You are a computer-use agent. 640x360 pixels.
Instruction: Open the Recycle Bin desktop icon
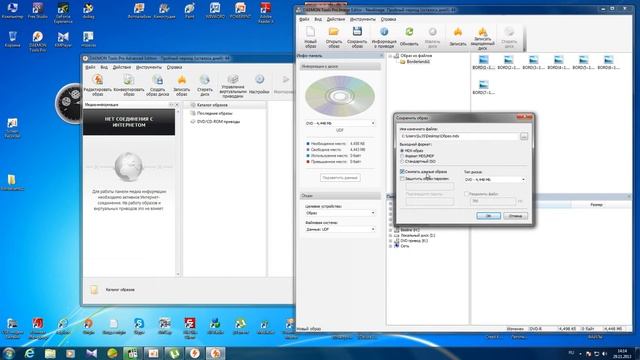(12, 39)
